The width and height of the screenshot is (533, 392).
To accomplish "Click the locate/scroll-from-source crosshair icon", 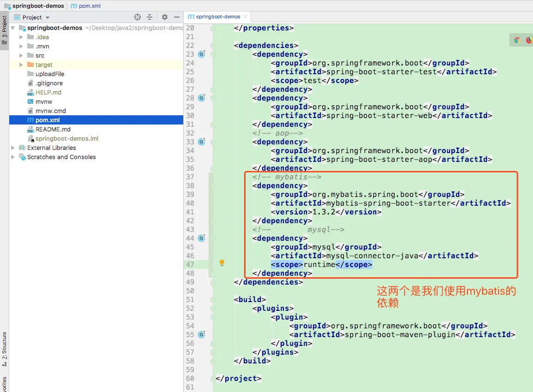I will click(x=138, y=18).
